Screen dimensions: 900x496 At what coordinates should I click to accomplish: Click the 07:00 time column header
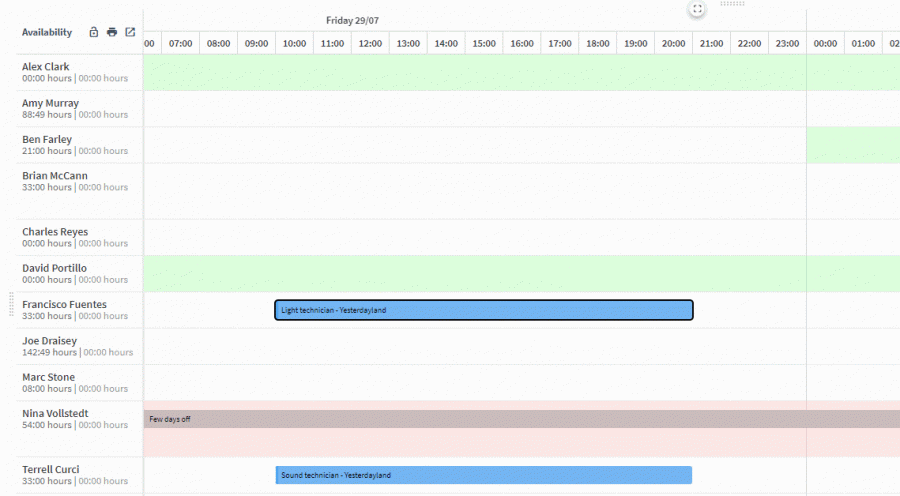pos(180,44)
